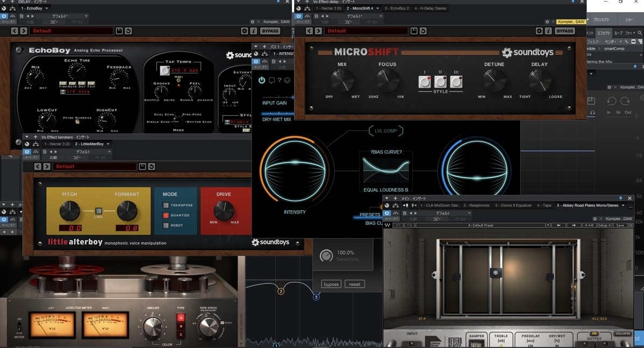Save the Little AlterBoy preset floppy icon
Viewport: 644px width, 348px height.
142,166
